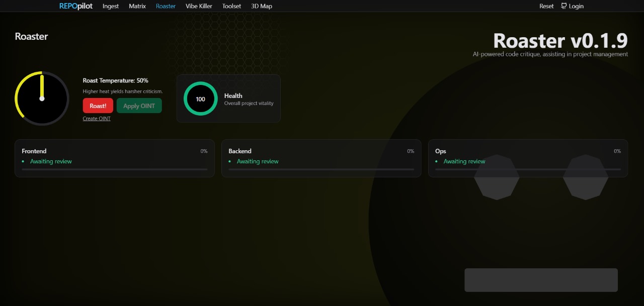
Task: Click the "Roast Temperature: 50%" label
Action: (x=116, y=80)
